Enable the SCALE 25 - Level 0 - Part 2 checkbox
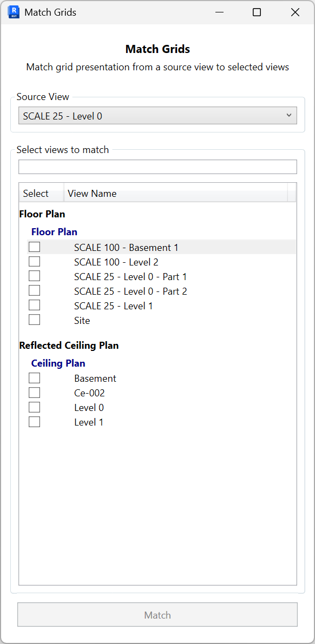Screen dimensions: 315x644 (x=34, y=290)
